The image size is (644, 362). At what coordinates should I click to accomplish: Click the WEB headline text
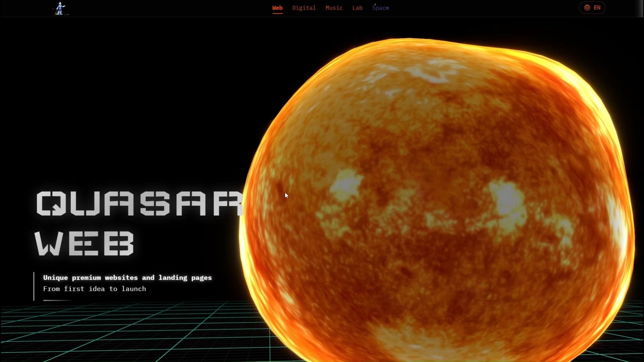coord(84,244)
